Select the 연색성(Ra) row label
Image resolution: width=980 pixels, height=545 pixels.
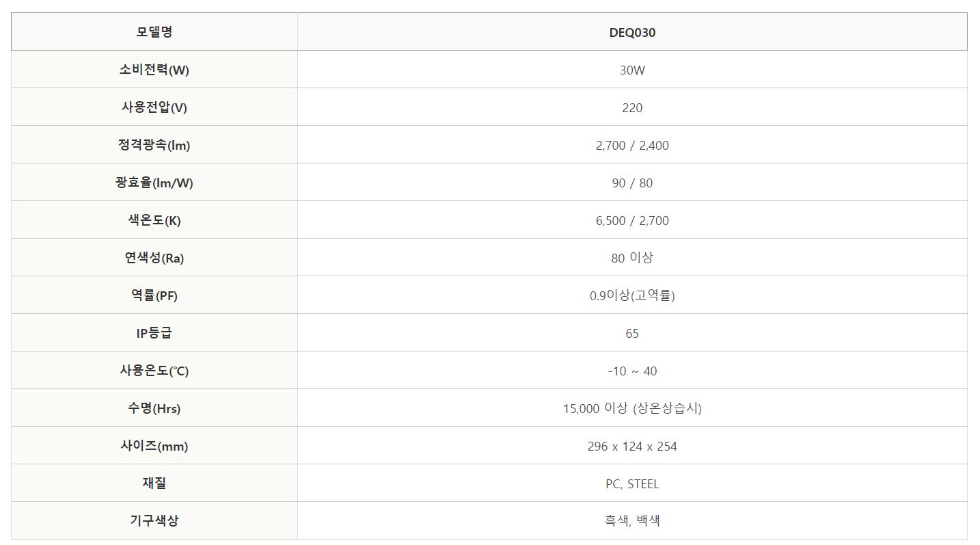tap(154, 258)
